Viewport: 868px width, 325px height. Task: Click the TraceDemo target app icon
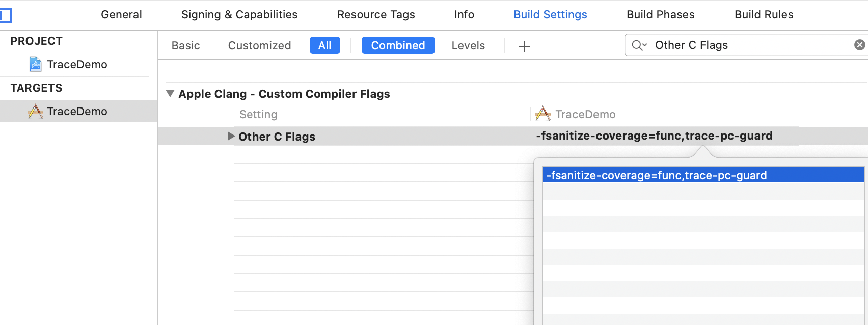click(x=36, y=111)
